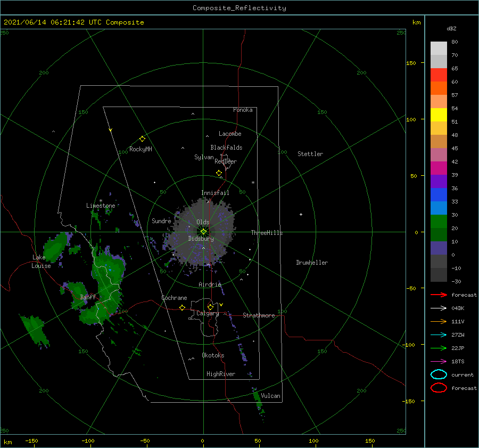Click the Didsbury town label

pos(201,239)
